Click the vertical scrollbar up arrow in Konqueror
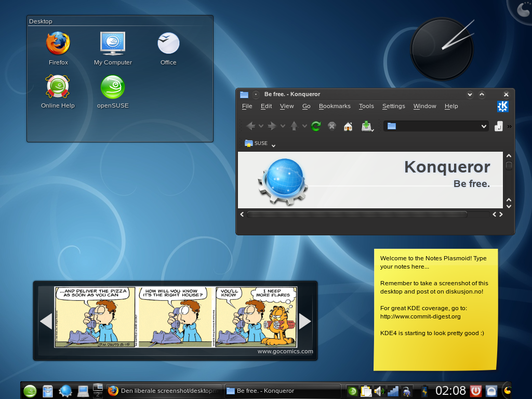Image resolution: width=532 pixels, height=399 pixels. click(509, 156)
